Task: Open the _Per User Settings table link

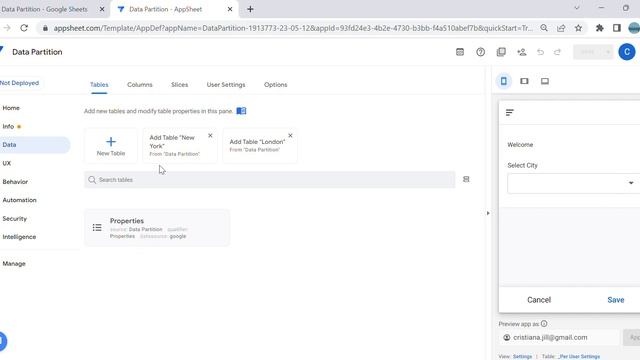Action: pyautogui.click(x=580, y=356)
